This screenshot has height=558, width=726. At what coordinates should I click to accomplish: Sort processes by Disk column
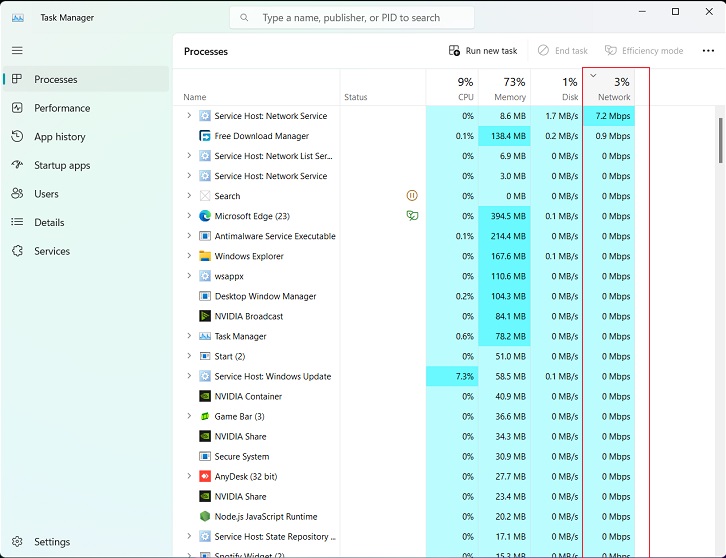pos(557,88)
